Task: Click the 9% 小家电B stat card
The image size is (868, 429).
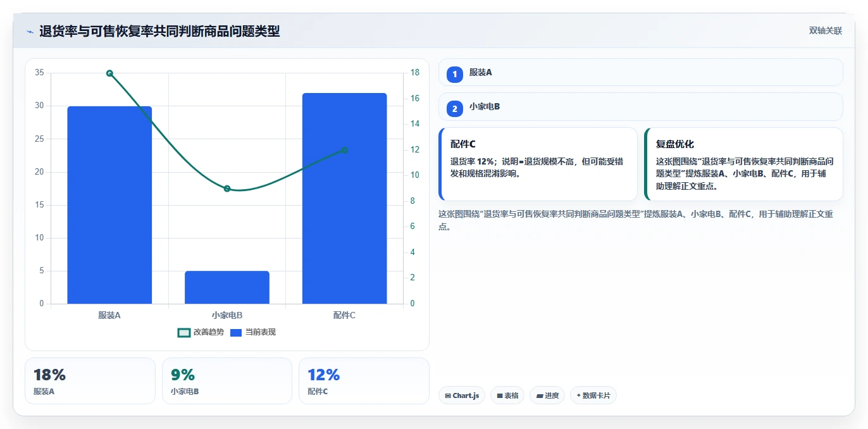Action: 227,381
